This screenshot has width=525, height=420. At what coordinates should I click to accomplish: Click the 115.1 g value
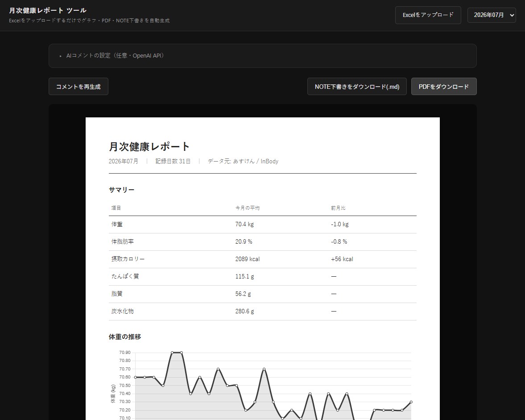244,277
